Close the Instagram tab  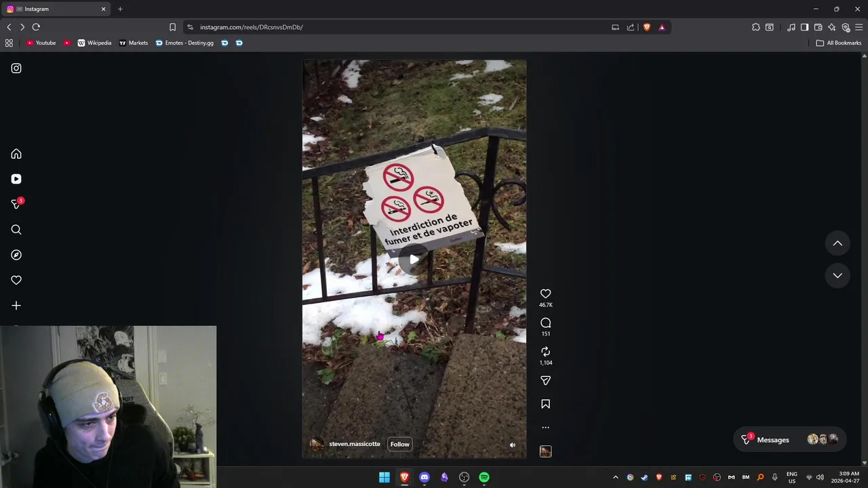(x=104, y=9)
